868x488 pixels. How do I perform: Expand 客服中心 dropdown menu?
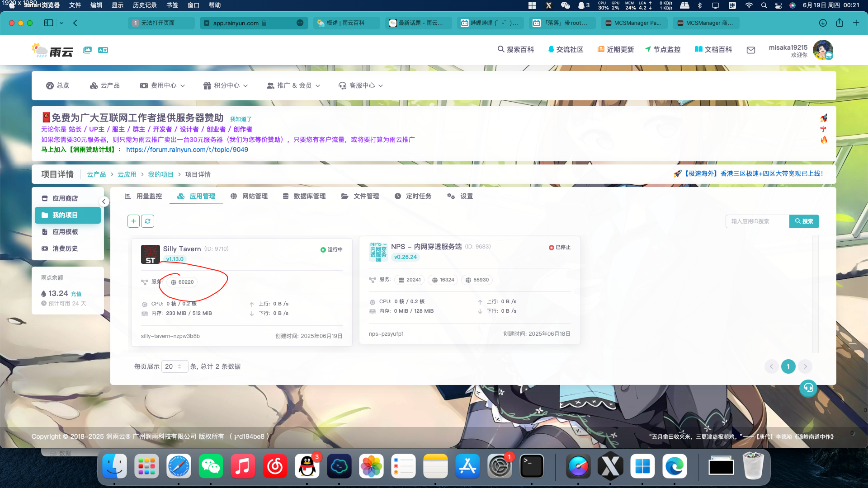point(361,85)
